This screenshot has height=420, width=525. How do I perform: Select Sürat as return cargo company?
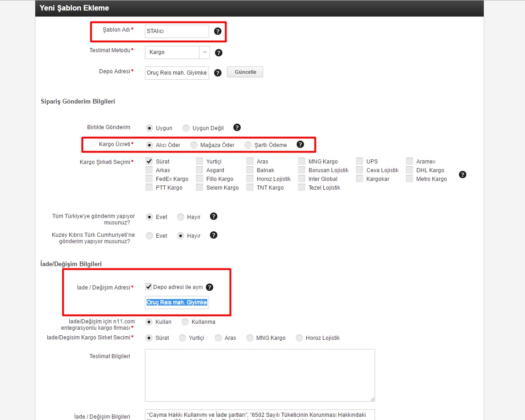[x=149, y=338]
